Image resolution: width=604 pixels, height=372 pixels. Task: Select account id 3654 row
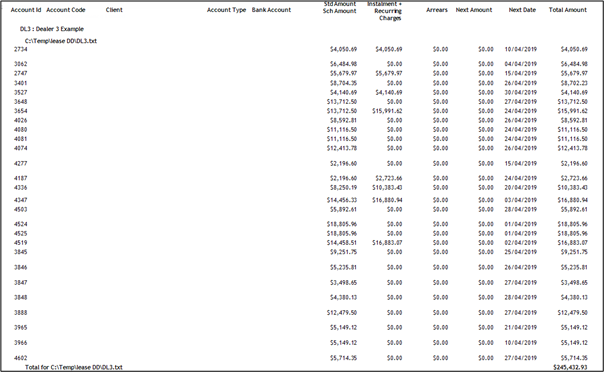point(301,111)
